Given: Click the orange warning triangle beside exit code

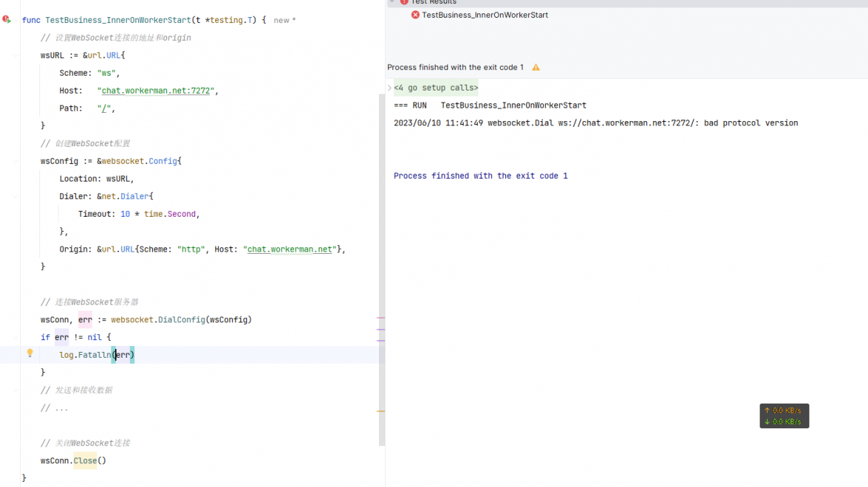Looking at the screenshot, I should (536, 68).
